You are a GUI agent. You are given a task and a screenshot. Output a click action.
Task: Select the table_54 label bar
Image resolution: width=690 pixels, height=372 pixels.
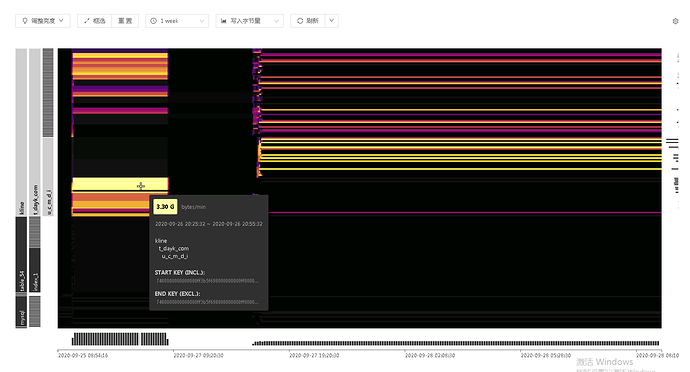(21, 254)
